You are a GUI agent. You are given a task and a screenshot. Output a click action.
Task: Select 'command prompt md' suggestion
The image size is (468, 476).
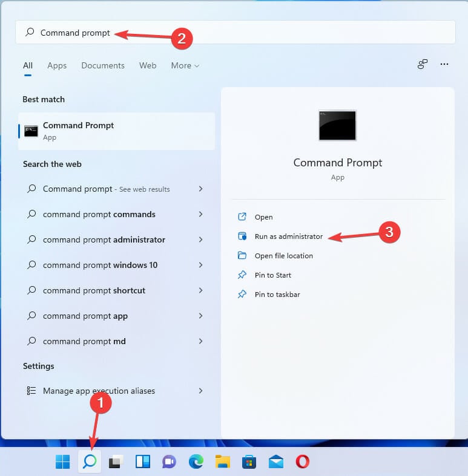[x=116, y=341]
